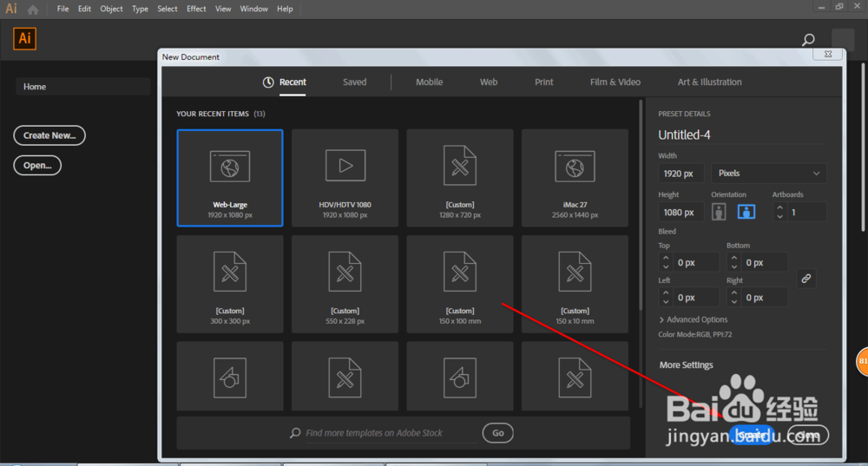This screenshot has width=868, height=466.
Task: Increase the Right bleed value
Action: click(734, 293)
